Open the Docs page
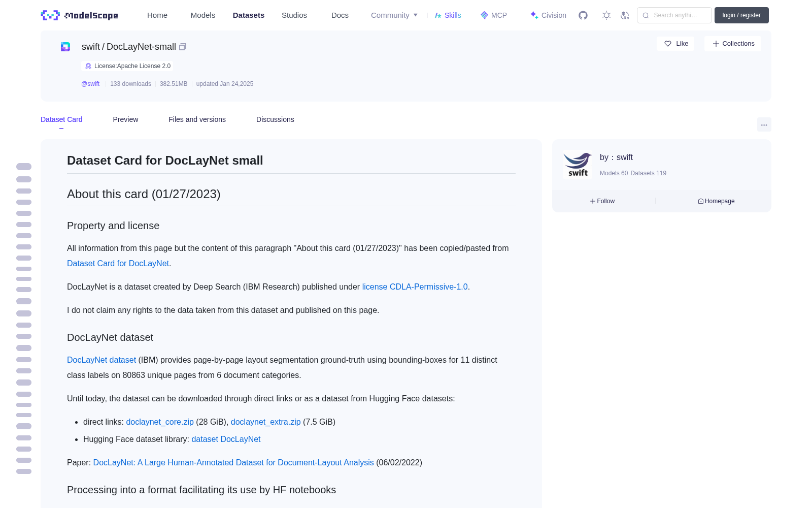The image size is (812, 508). coord(340,15)
